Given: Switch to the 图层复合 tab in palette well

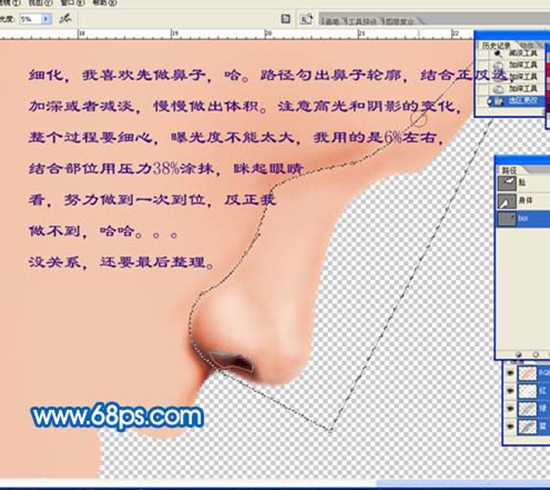Looking at the screenshot, I should pos(400,22).
